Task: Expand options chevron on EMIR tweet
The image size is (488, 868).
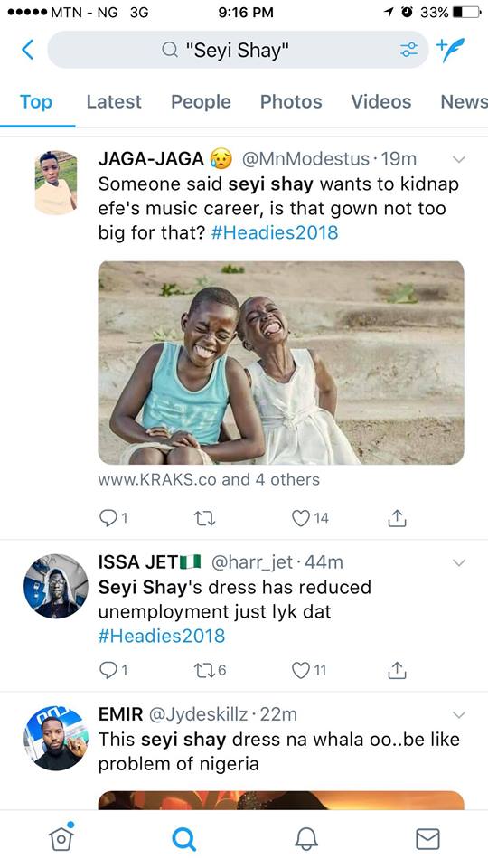Action: pyautogui.click(x=459, y=714)
